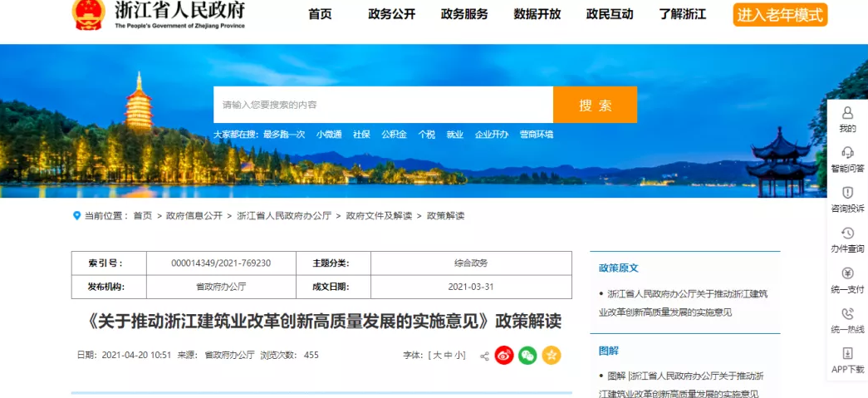Search hot keyword 公积金
This screenshot has height=398, width=868.
394,135
